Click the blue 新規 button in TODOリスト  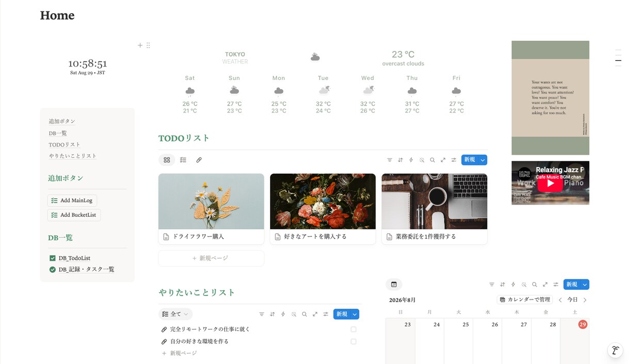click(x=470, y=160)
